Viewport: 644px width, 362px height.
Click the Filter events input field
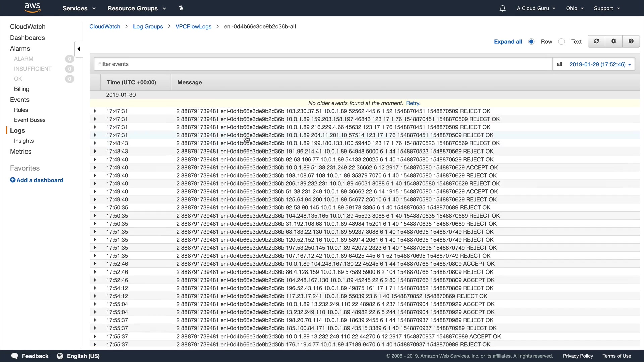coord(322,64)
